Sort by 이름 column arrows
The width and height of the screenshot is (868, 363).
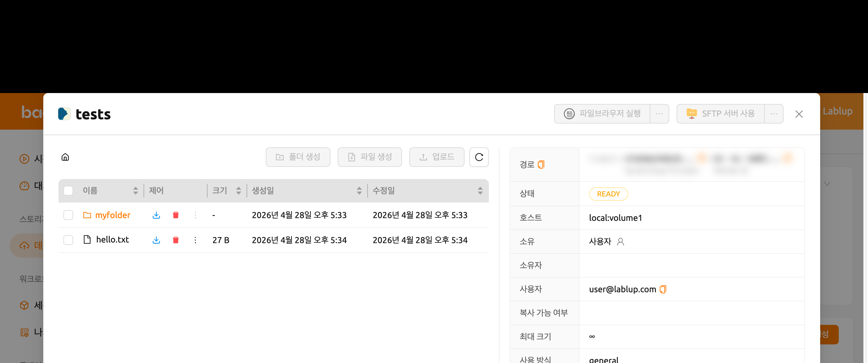click(x=135, y=191)
